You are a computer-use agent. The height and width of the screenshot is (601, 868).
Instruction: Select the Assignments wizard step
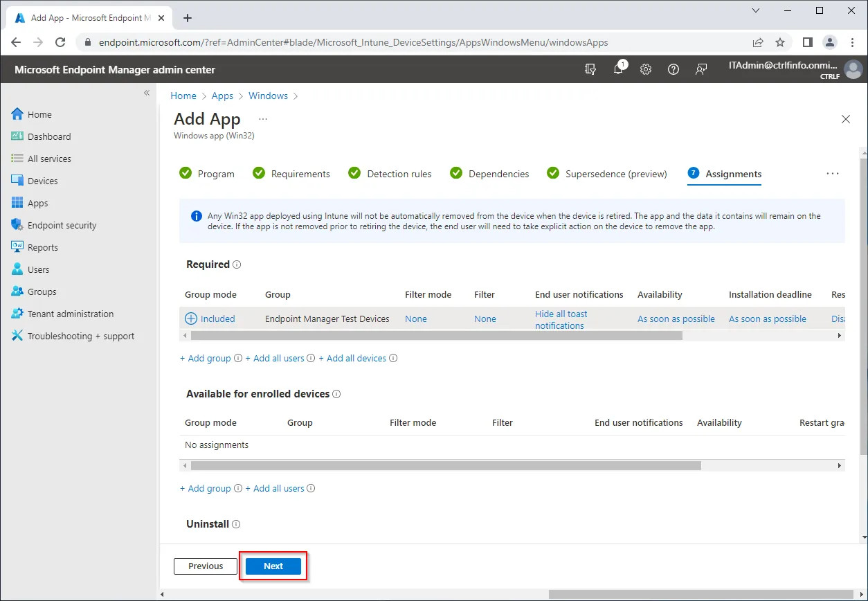pyautogui.click(x=725, y=174)
